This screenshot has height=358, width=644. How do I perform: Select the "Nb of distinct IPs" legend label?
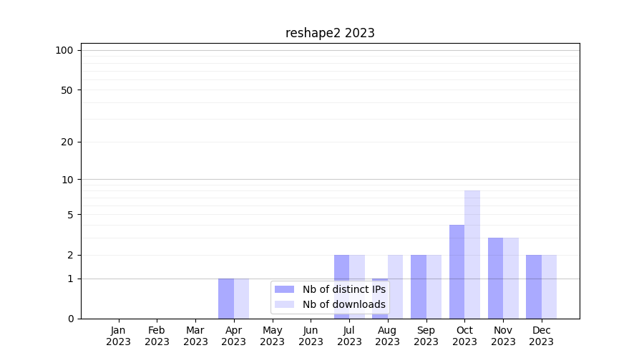pyautogui.click(x=343, y=289)
